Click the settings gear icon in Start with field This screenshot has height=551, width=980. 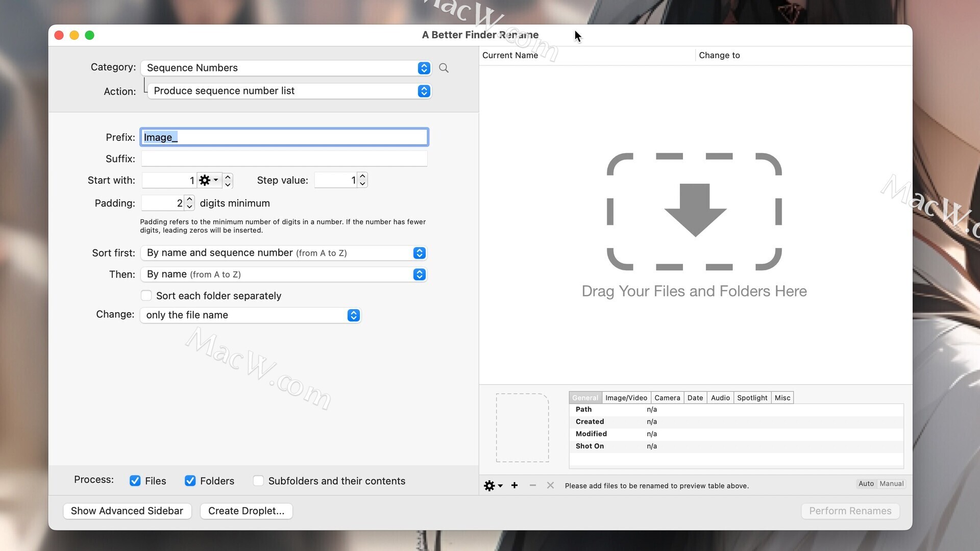click(205, 180)
